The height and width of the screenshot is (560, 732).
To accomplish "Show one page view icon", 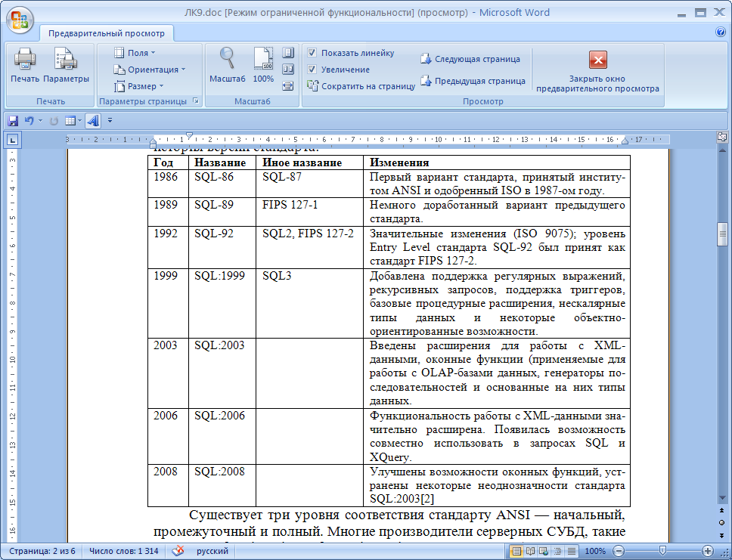I will [288, 53].
